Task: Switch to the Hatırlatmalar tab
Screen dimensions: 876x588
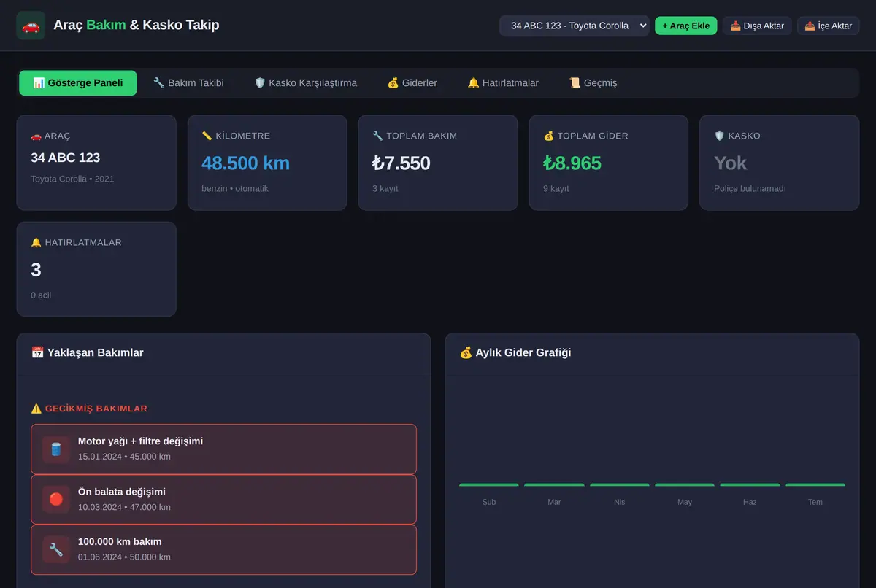Action: [x=503, y=83]
